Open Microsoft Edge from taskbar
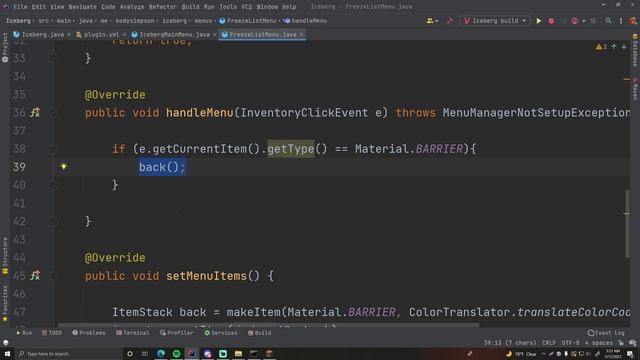 click(161, 353)
